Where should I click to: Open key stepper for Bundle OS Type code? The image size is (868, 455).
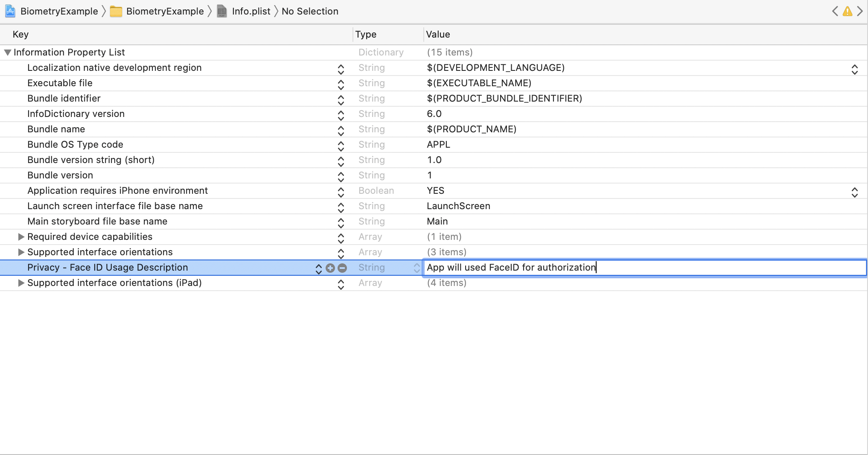[x=341, y=146]
